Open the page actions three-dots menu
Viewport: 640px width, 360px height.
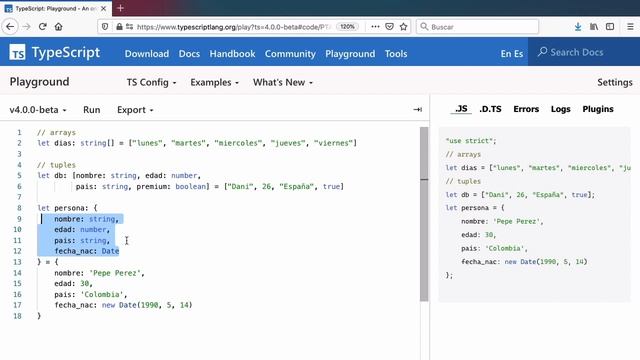point(375,27)
